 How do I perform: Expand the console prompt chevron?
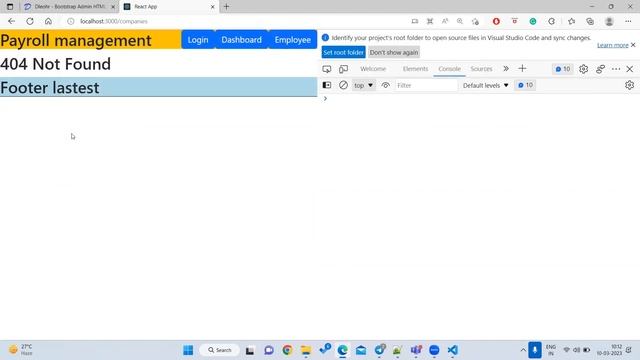coord(325,98)
